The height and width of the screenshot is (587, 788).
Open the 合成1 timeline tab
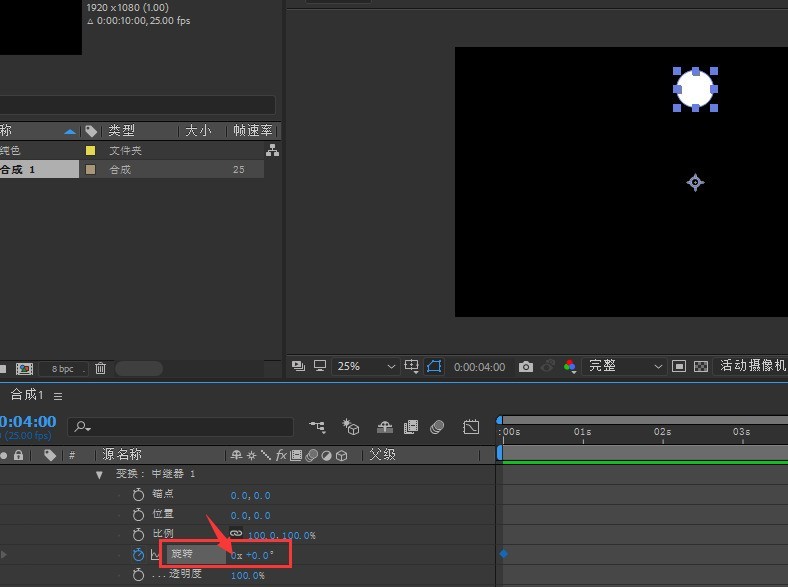coord(27,395)
